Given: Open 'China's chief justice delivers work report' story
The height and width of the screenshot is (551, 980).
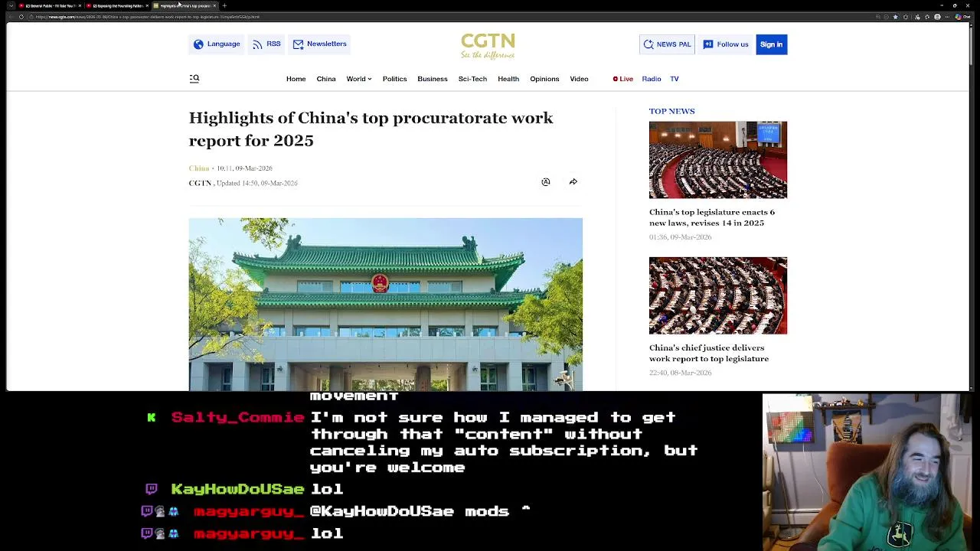Looking at the screenshot, I should 709,353.
